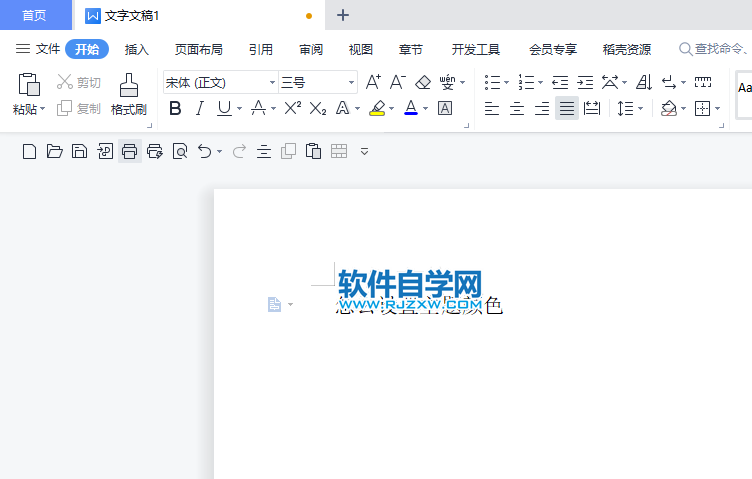Toggle italic formatting
The image size is (752, 479).
tap(200, 108)
